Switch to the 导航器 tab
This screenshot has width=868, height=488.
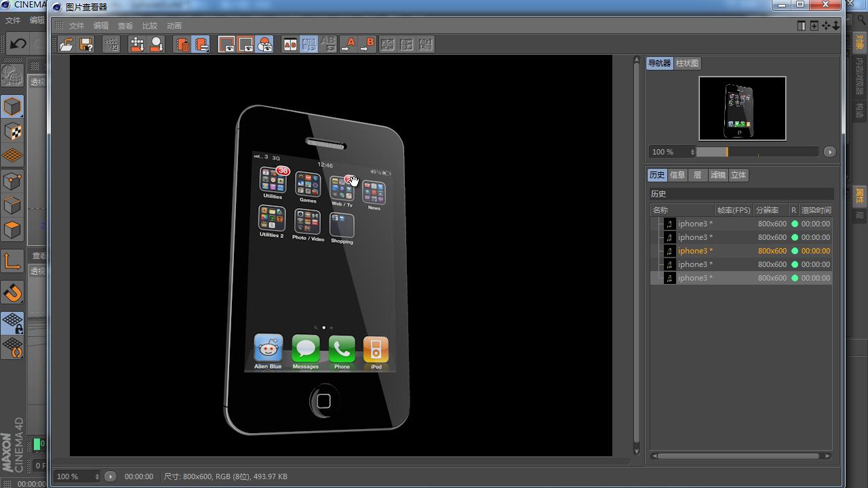click(x=659, y=63)
